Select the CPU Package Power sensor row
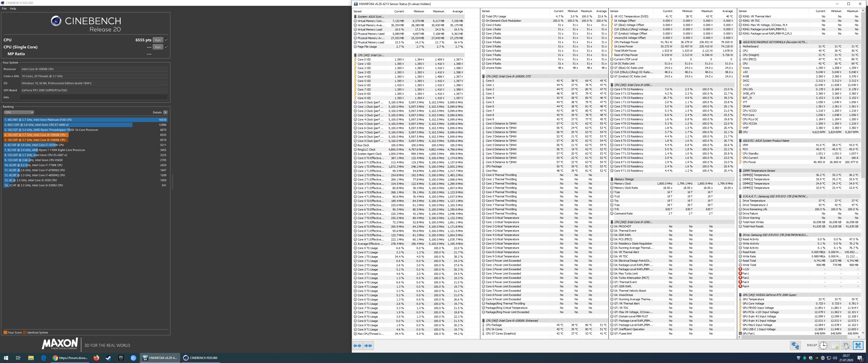 [672, 42]
